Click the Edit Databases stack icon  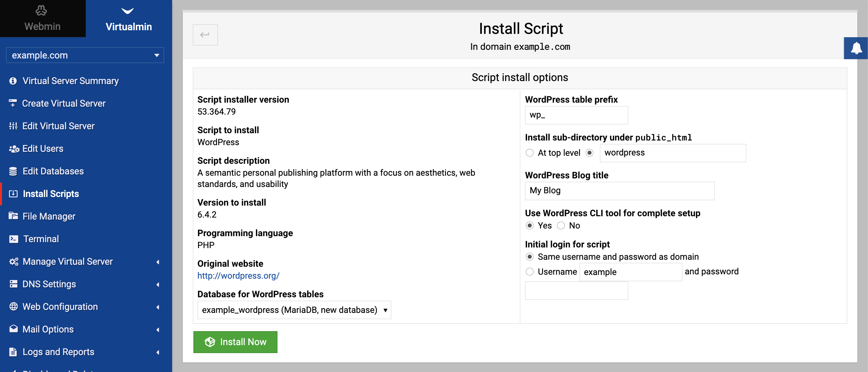(x=13, y=171)
